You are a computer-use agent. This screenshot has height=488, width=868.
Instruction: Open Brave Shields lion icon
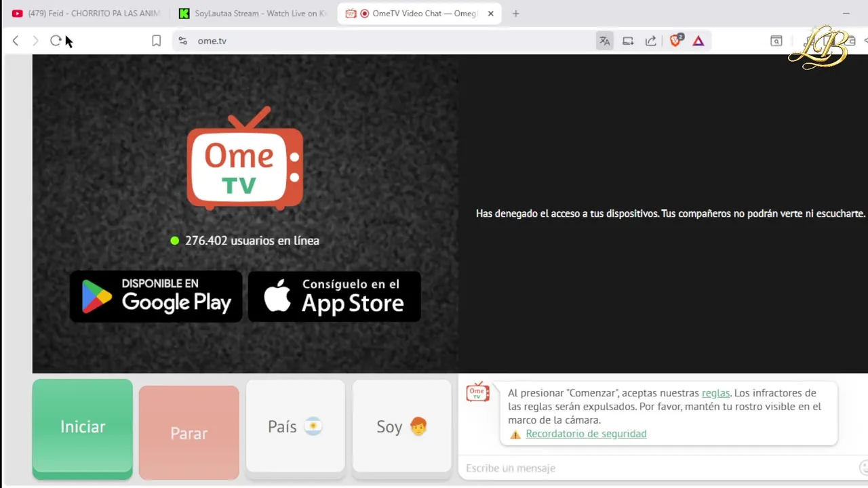point(675,41)
